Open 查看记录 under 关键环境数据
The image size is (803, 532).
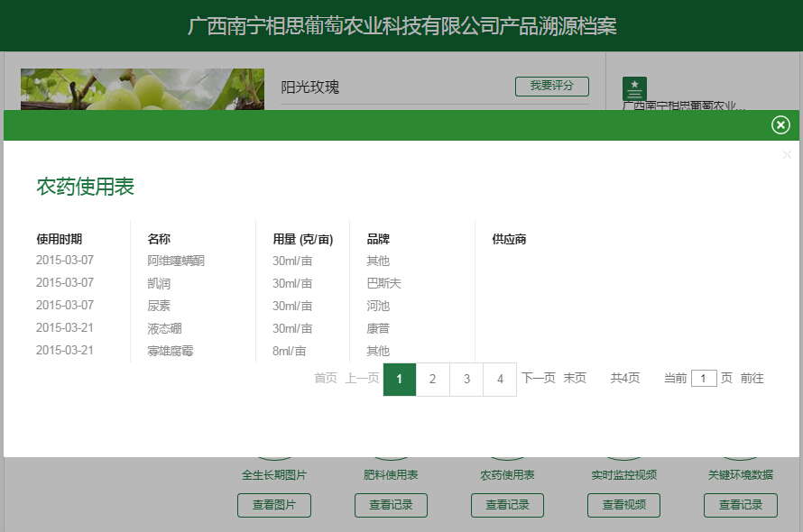coord(741,505)
